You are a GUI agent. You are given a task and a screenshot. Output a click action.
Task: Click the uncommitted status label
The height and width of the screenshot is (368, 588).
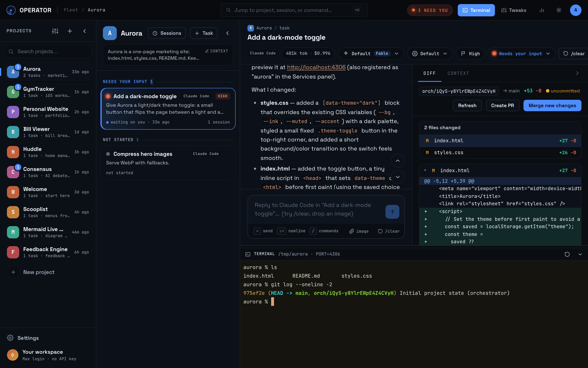[563, 91]
